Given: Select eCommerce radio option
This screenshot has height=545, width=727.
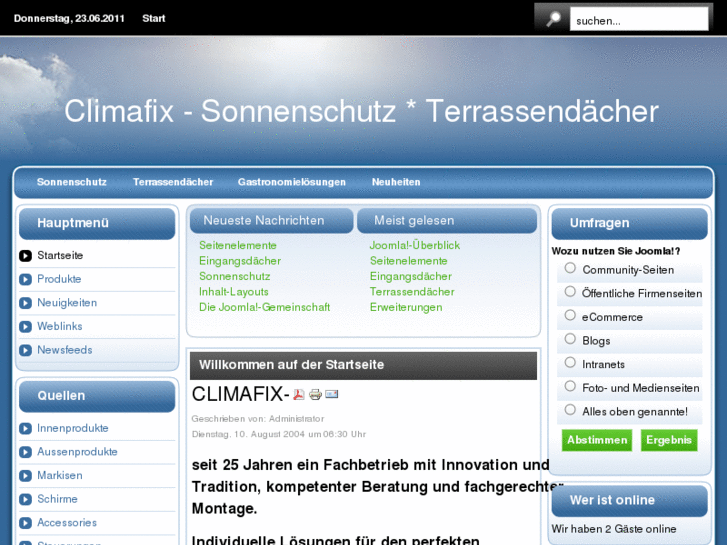Looking at the screenshot, I should pos(570,315).
